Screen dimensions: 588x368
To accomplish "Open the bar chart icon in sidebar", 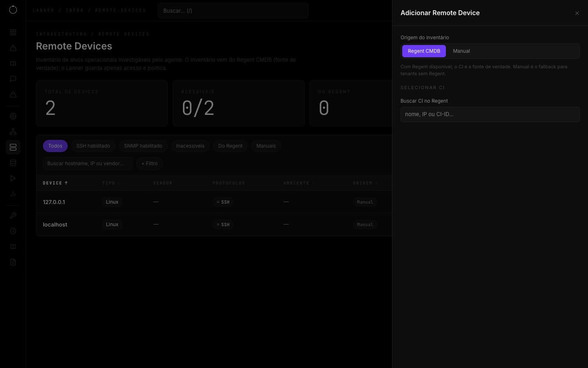I will click(x=13, y=194).
